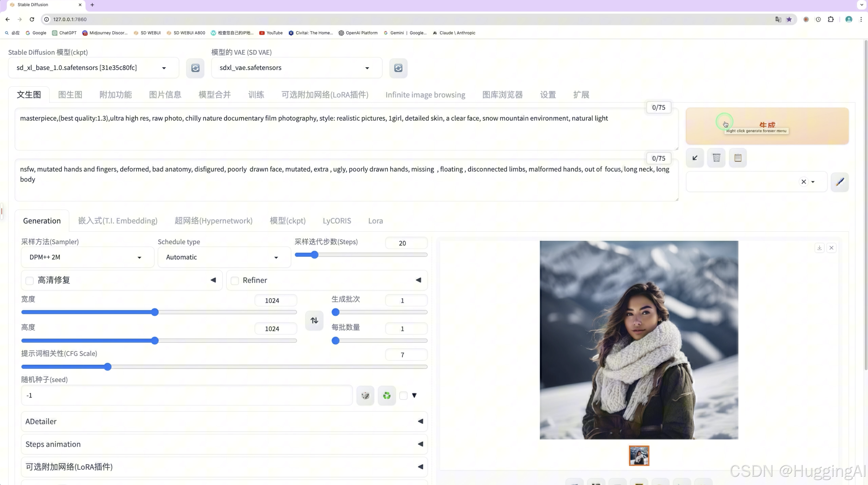The width and height of the screenshot is (868, 485).
Task: Click the positive prompt text area
Action: (x=346, y=129)
